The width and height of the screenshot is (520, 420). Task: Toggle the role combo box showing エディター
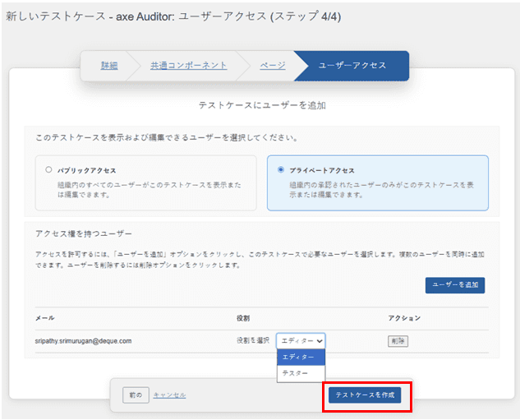301,340
